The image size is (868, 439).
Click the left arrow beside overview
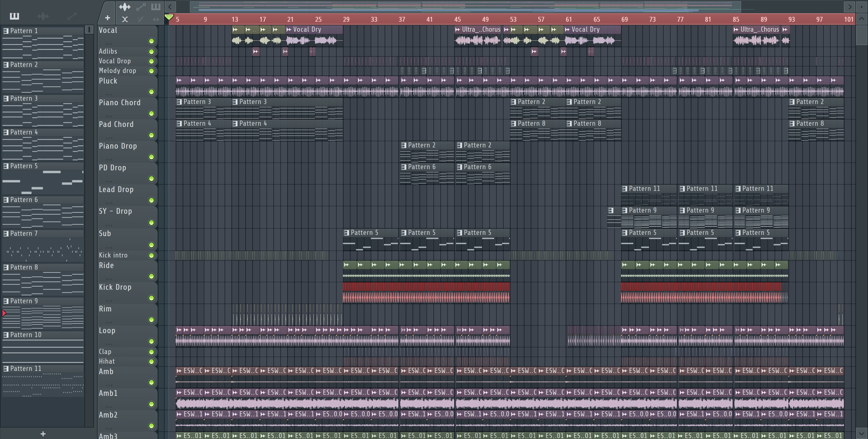[x=170, y=6]
